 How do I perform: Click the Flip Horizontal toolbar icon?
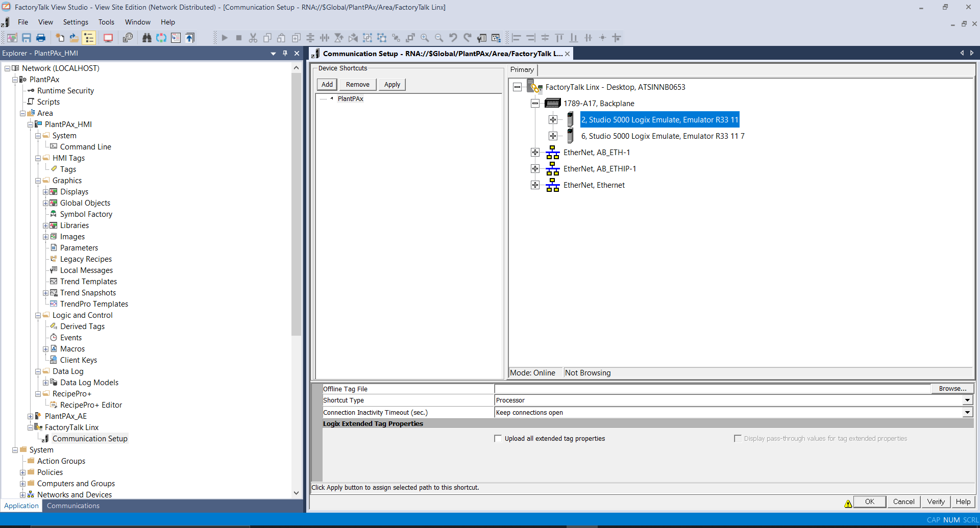[353, 38]
